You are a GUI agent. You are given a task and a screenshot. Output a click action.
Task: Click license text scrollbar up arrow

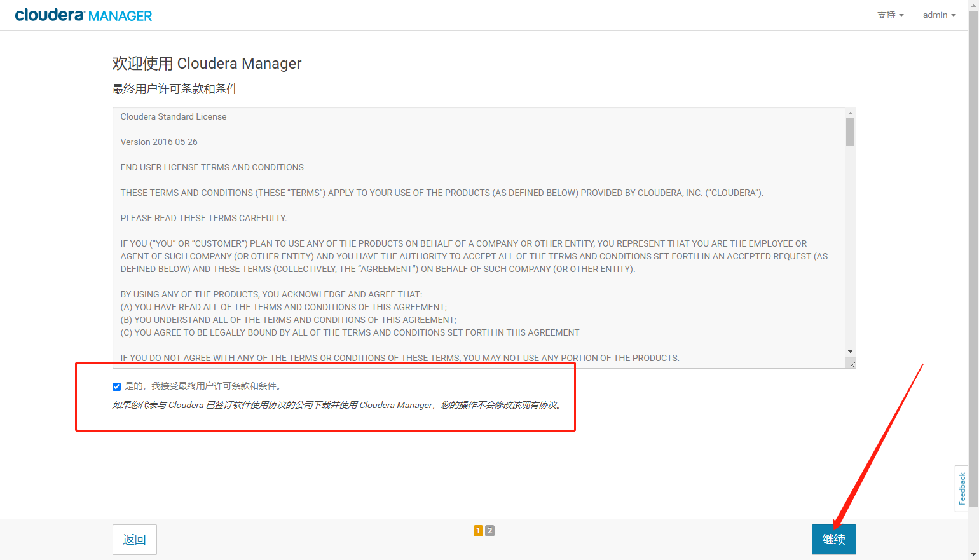point(850,113)
